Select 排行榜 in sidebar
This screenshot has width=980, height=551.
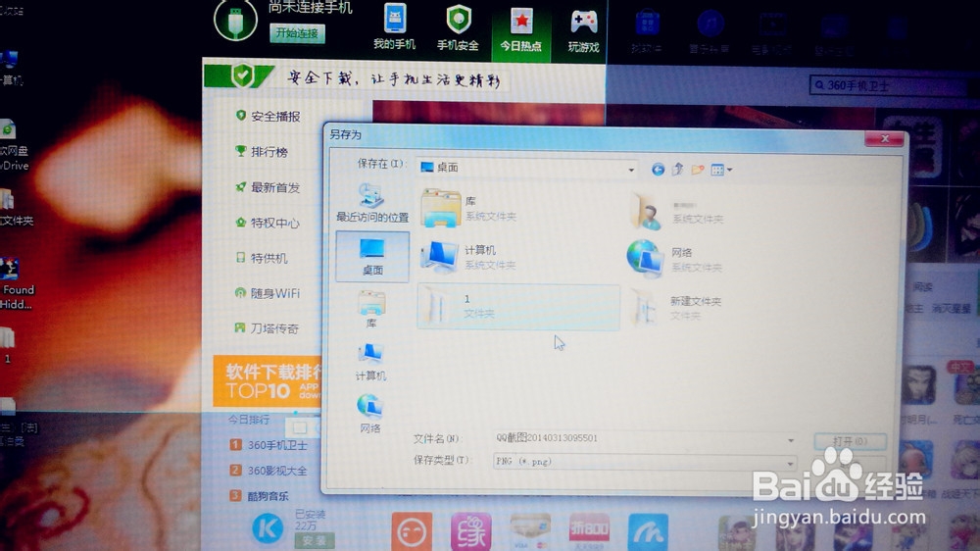tap(262, 152)
